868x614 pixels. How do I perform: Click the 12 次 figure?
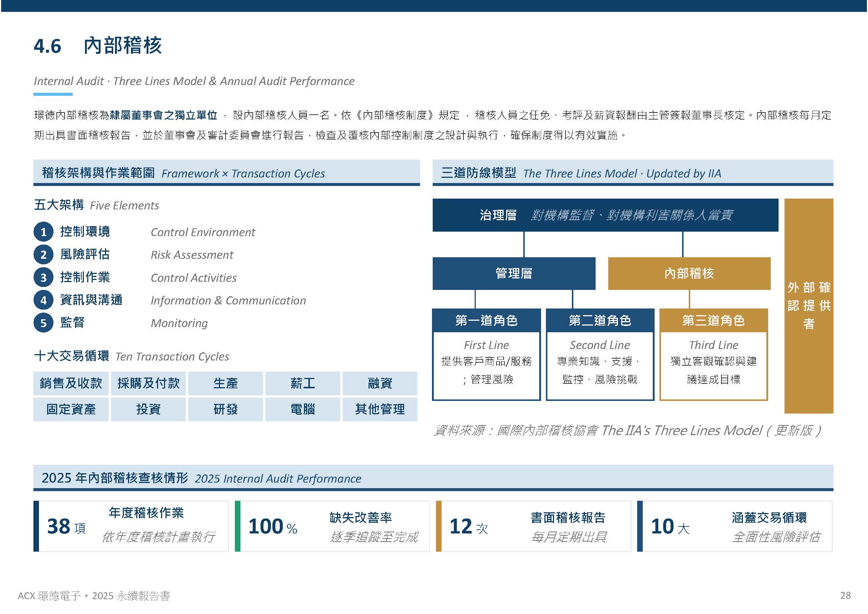click(469, 526)
